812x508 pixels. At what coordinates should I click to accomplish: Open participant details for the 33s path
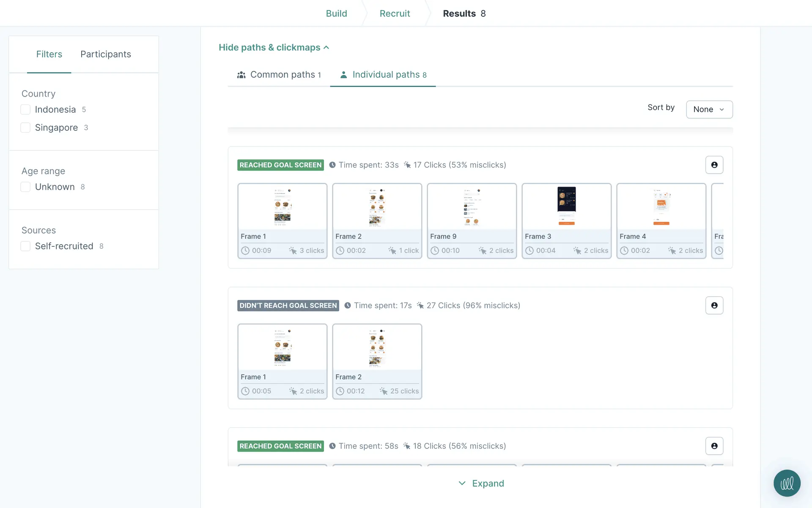[714, 165]
